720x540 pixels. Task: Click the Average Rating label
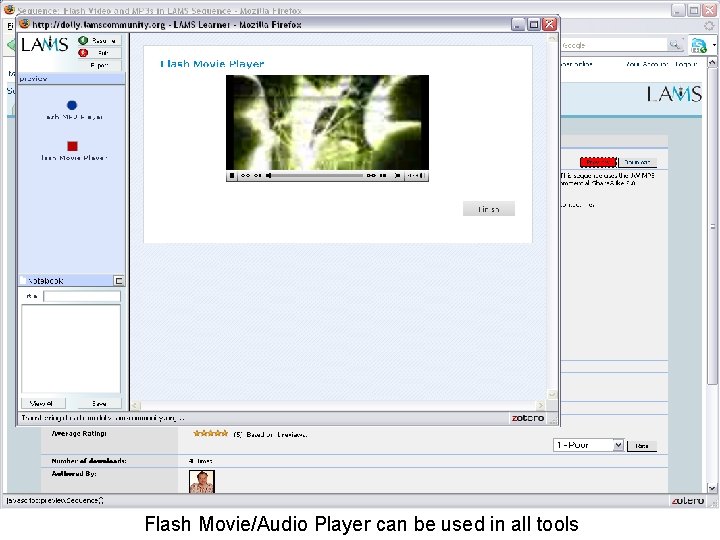(x=79, y=433)
